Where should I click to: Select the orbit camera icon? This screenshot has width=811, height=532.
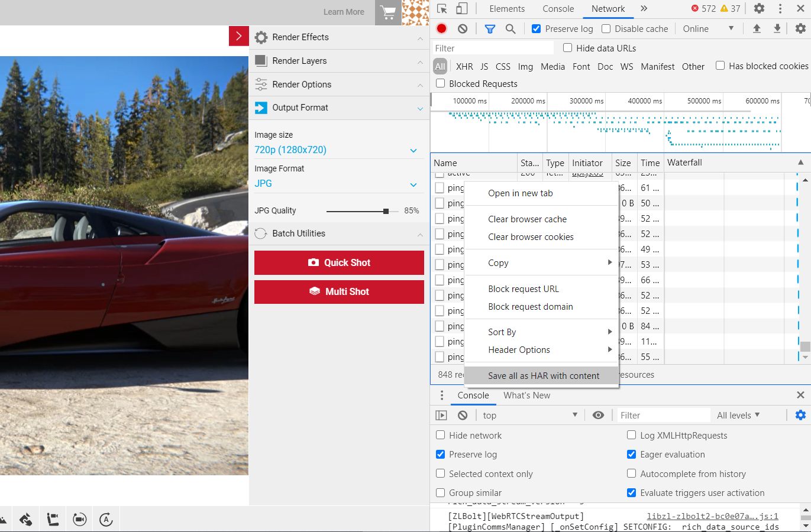pos(79,520)
